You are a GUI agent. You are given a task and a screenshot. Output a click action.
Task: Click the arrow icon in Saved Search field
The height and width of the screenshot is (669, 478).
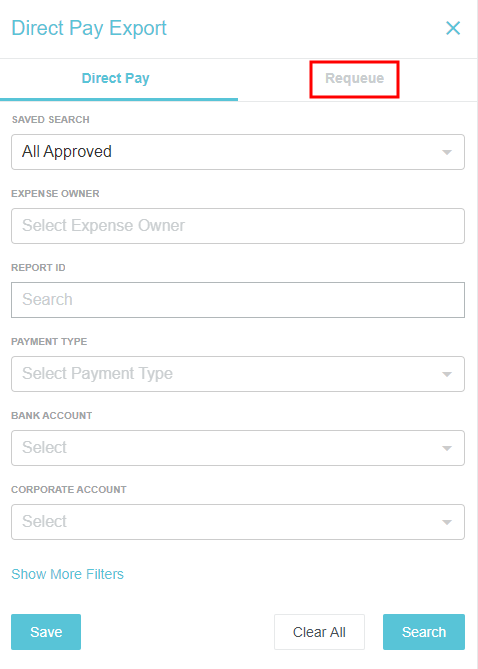pos(447,152)
